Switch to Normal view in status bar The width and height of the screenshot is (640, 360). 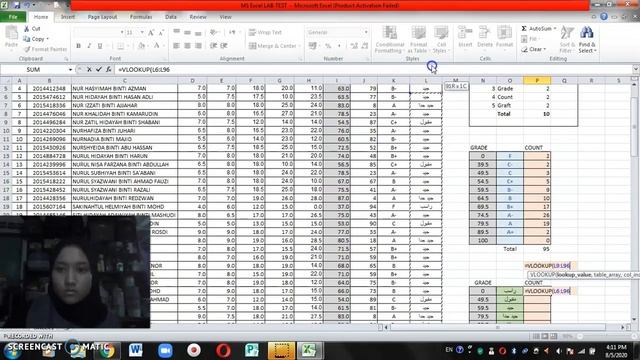click(536, 336)
